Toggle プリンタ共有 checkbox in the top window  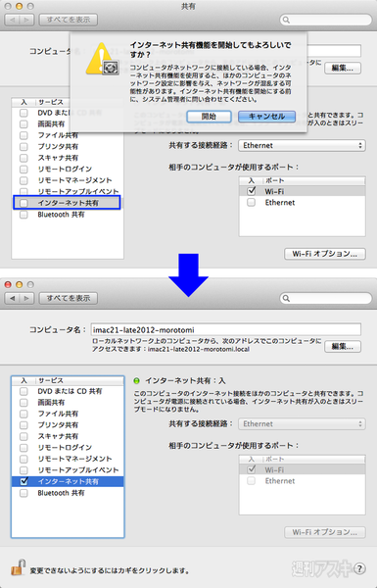point(24,147)
